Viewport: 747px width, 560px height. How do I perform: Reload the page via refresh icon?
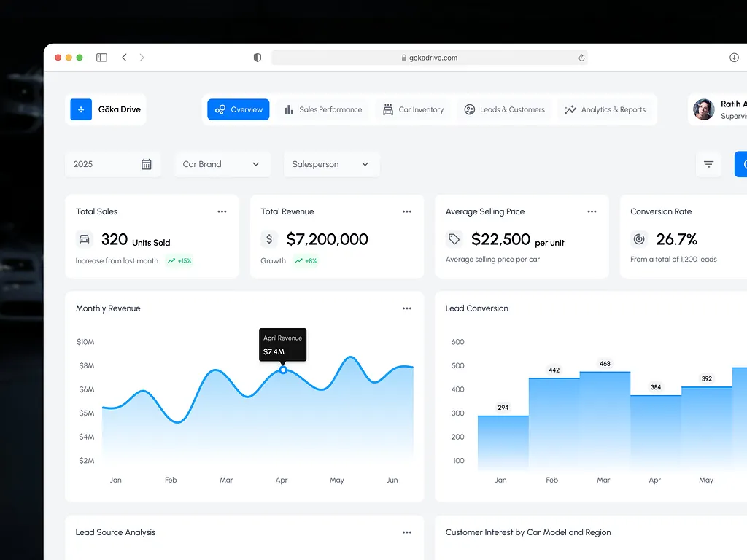[x=581, y=58]
